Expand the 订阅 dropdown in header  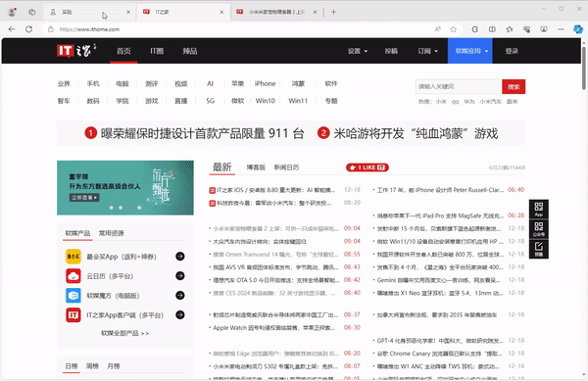tap(428, 51)
